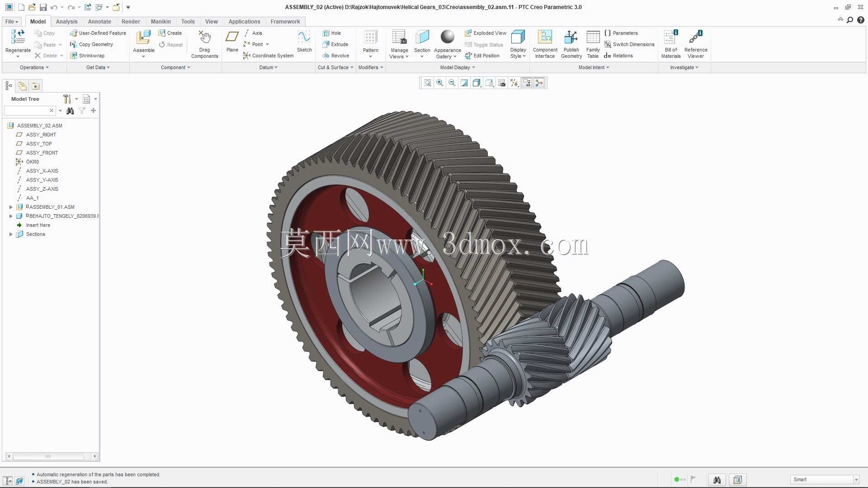
Task: Click the Repaint icon in graphics toolbar
Action: pos(464,83)
